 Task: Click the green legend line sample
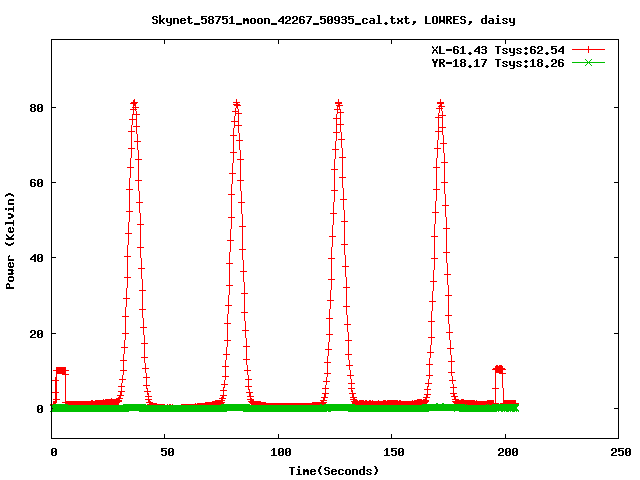(588, 63)
